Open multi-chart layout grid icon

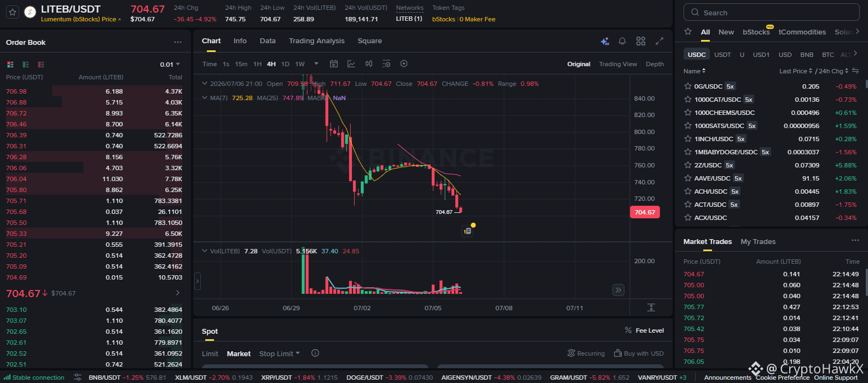(641, 41)
